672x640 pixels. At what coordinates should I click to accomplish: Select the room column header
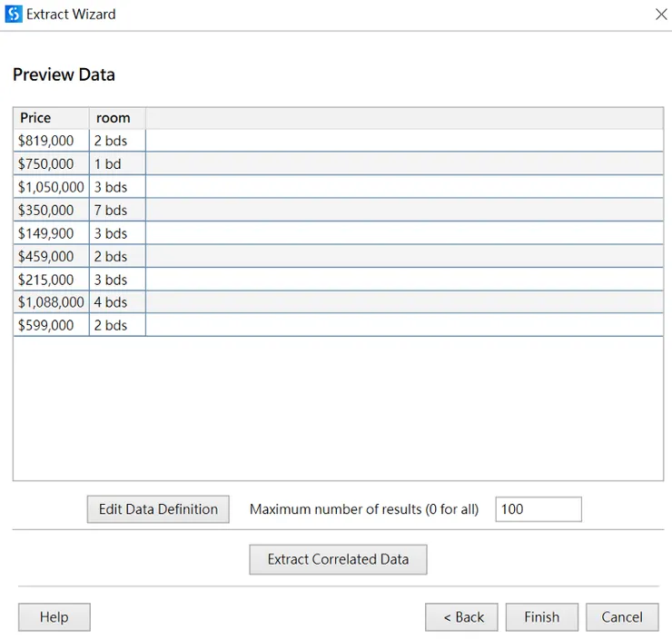tap(117, 118)
